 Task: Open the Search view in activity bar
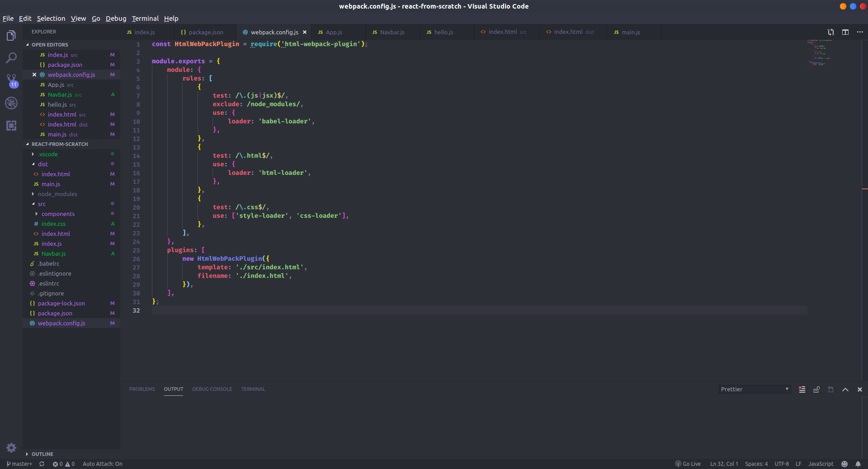pos(11,58)
